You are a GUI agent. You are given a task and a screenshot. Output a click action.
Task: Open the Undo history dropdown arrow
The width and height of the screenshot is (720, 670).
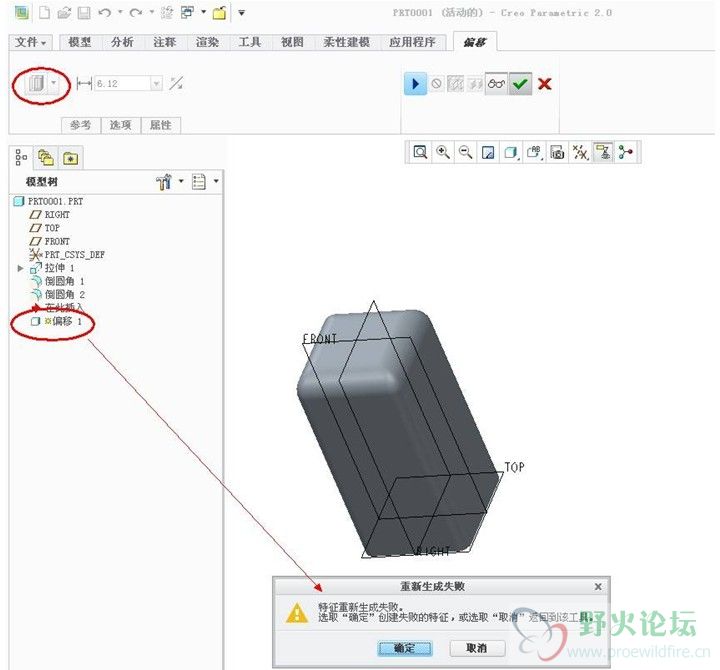coord(120,12)
